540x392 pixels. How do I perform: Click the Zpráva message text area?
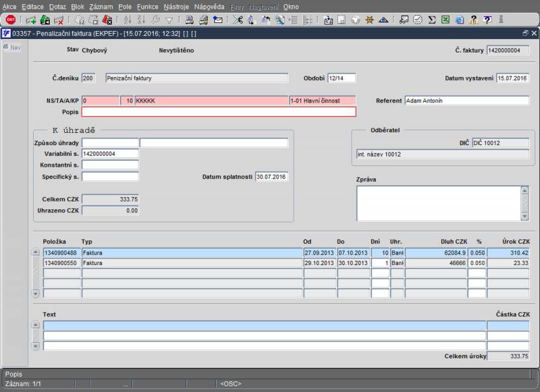438,203
